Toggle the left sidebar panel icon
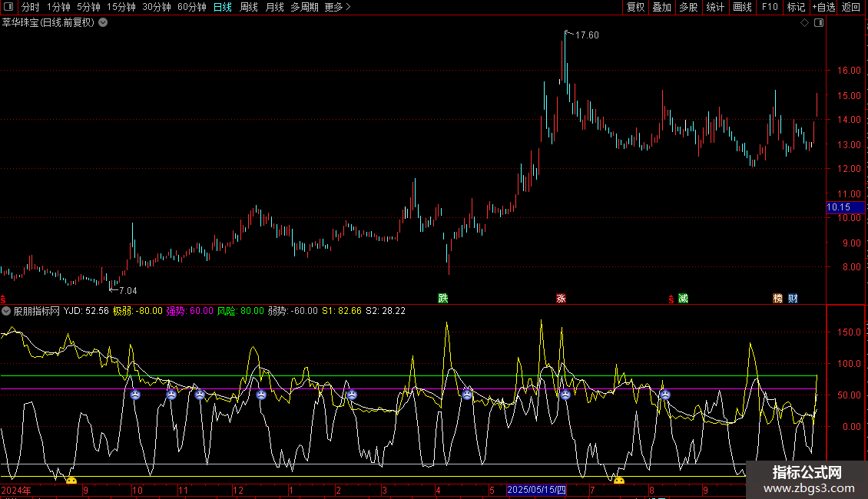The image size is (868, 499). [x=8, y=7]
